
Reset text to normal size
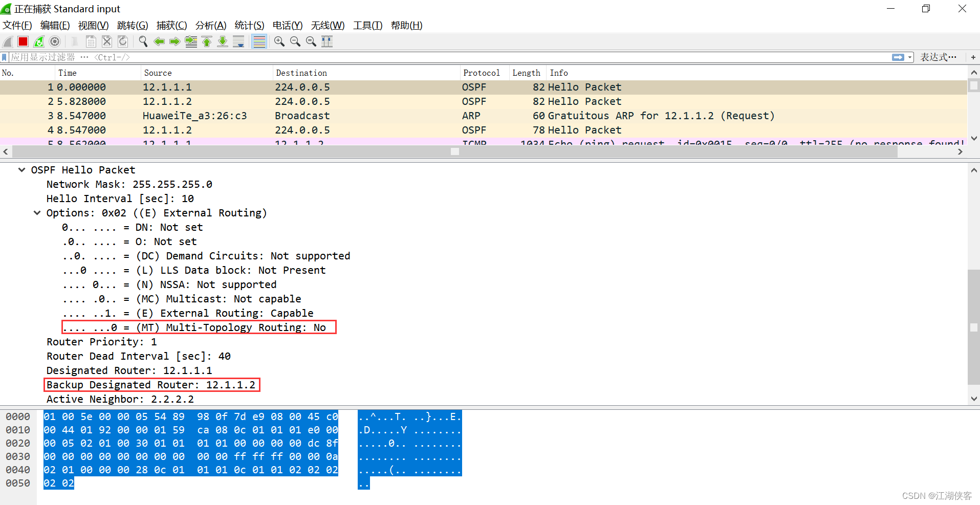[311, 42]
